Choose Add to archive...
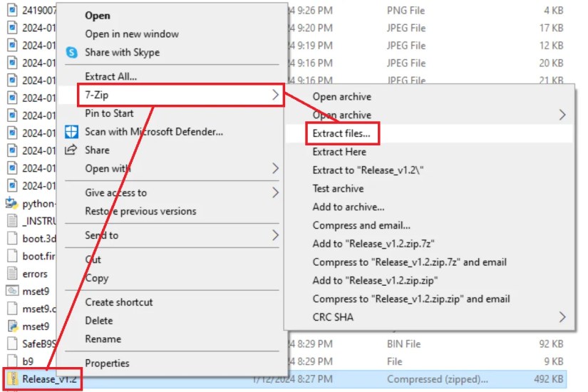 pyautogui.click(x=348, y=207)
